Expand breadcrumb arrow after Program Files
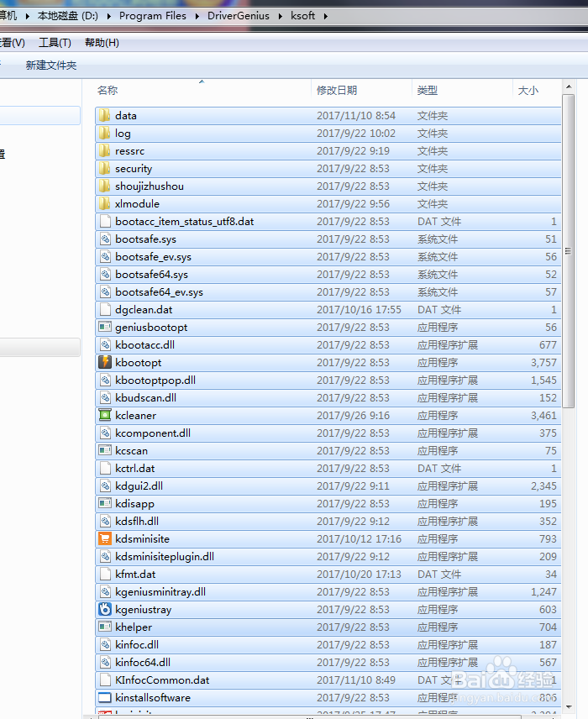The width and height of the screenshot is (588, 719). [x=197, y=16]
